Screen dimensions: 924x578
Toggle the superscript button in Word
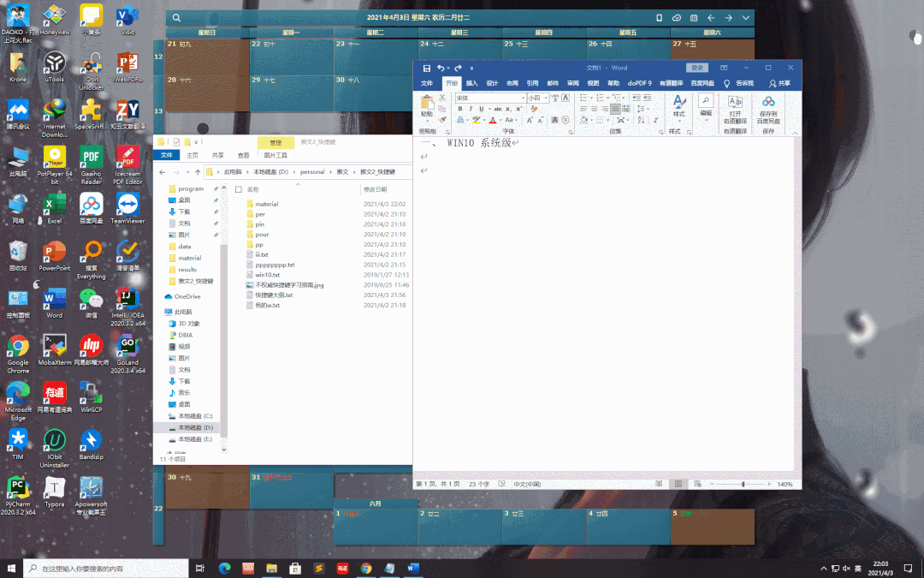click(519, 109)
